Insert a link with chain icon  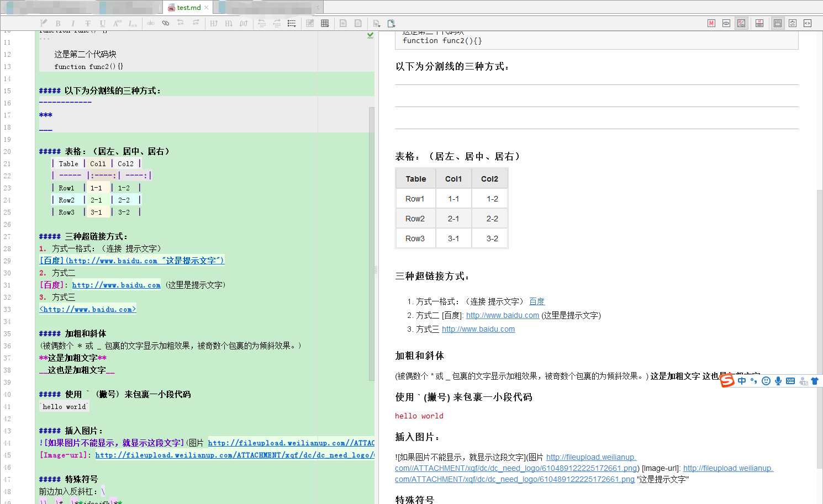(166, 23)
